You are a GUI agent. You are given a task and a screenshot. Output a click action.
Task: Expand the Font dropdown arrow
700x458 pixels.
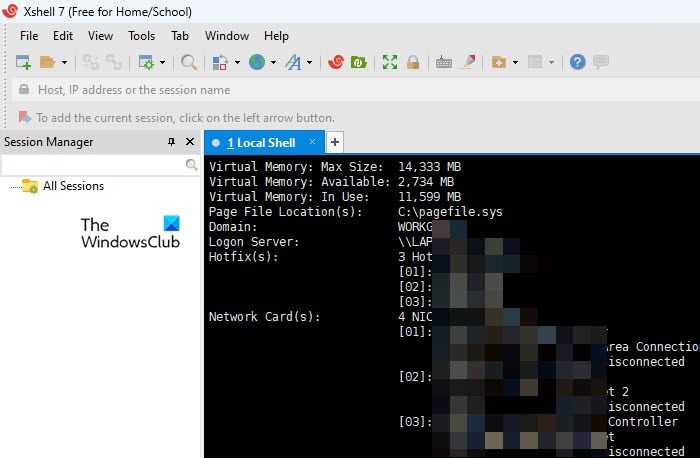309,62
